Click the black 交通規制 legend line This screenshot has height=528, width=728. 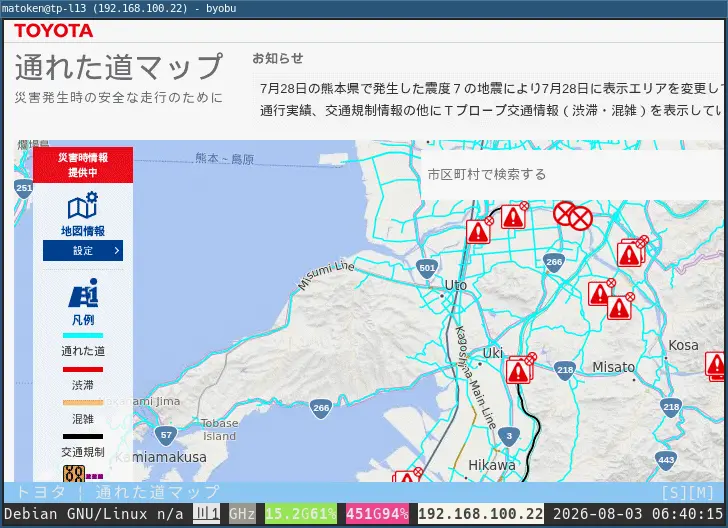tap(83, 437)
